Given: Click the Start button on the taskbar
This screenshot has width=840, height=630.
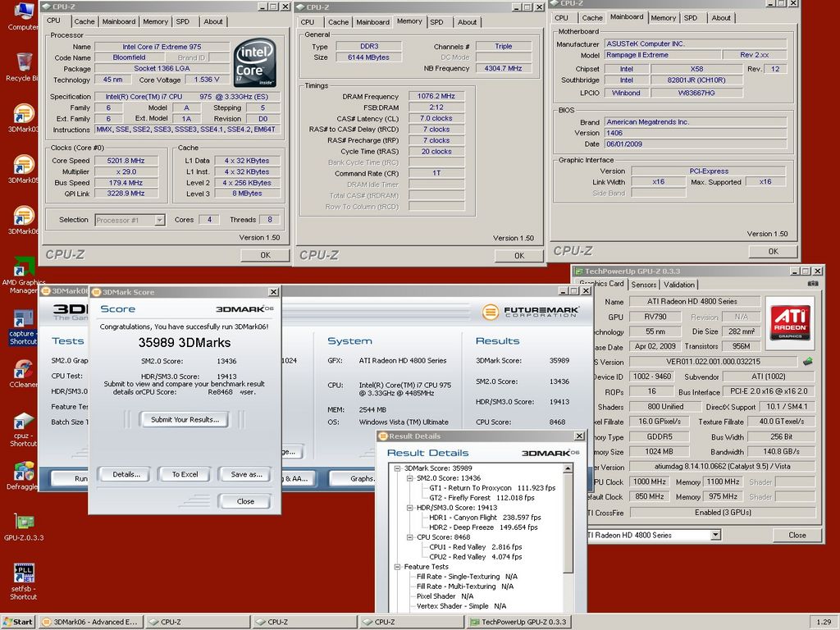Looking at the screenshot, I should [x=18, y=622].
